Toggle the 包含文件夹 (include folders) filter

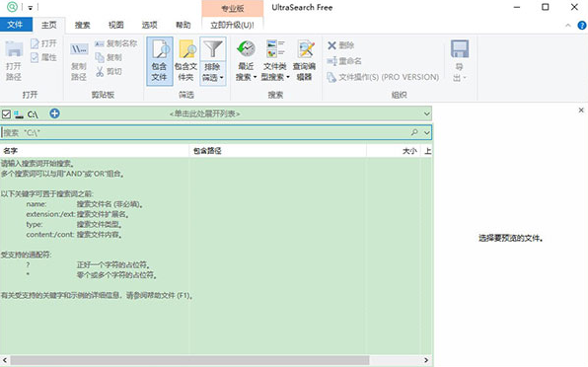[186, 61]
